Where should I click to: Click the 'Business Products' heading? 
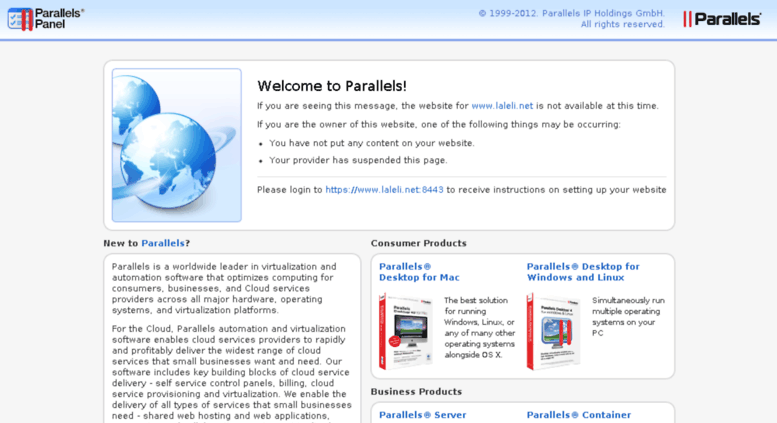(416, 392)
